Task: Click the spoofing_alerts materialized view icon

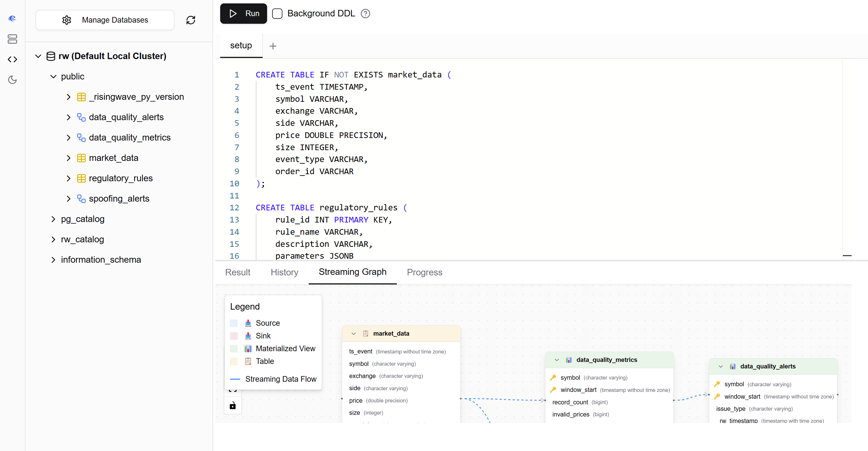Action: [x=81, y=198]
